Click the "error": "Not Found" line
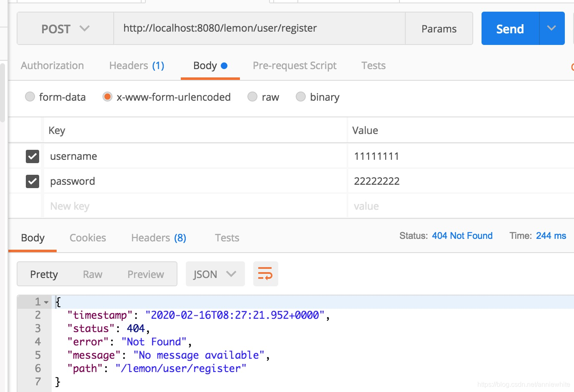574x392 pixels. [130, 342]
